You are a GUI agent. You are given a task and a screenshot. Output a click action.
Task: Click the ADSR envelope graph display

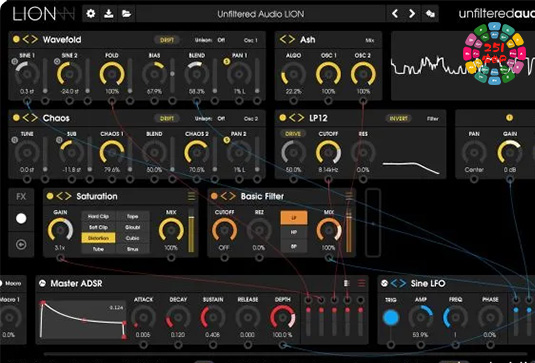83,319
